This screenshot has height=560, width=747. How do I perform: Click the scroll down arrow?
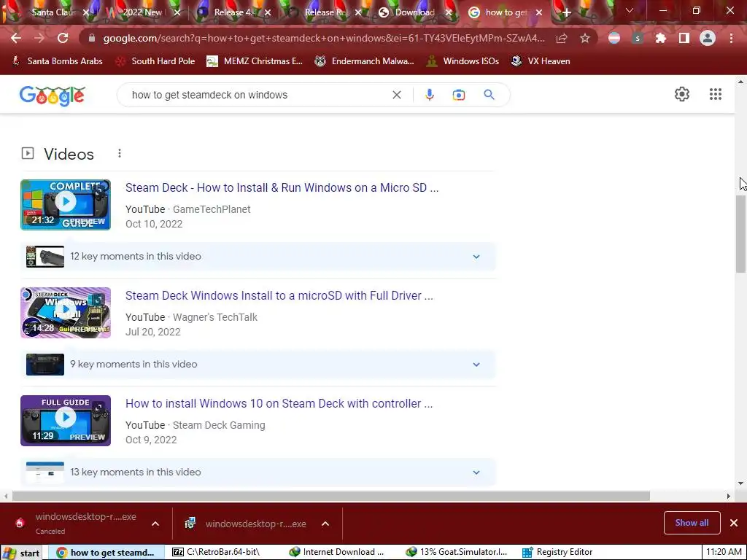pos(740,483)
